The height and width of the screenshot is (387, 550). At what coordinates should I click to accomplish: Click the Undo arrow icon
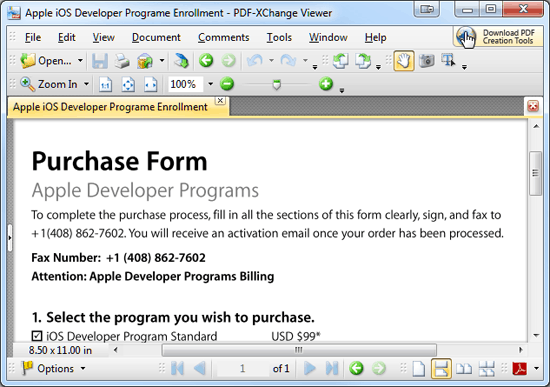[x=255, y=61]
